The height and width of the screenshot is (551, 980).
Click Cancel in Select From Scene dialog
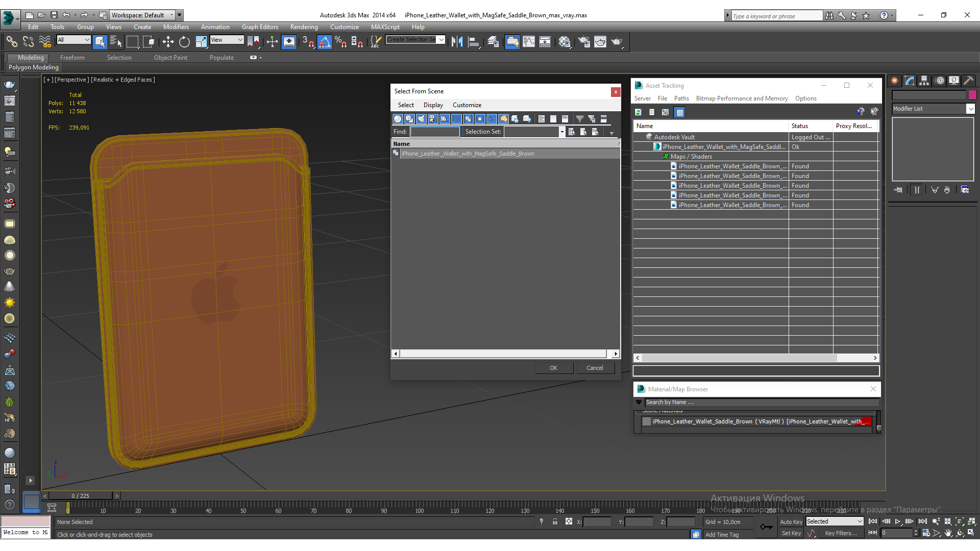click(595, 368)
